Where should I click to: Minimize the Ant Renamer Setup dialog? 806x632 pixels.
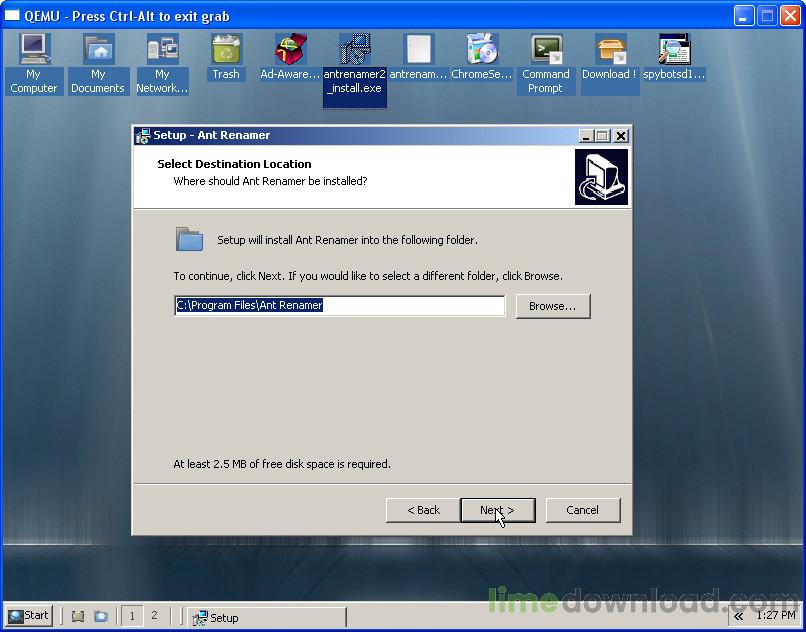[x=586, y=136]
